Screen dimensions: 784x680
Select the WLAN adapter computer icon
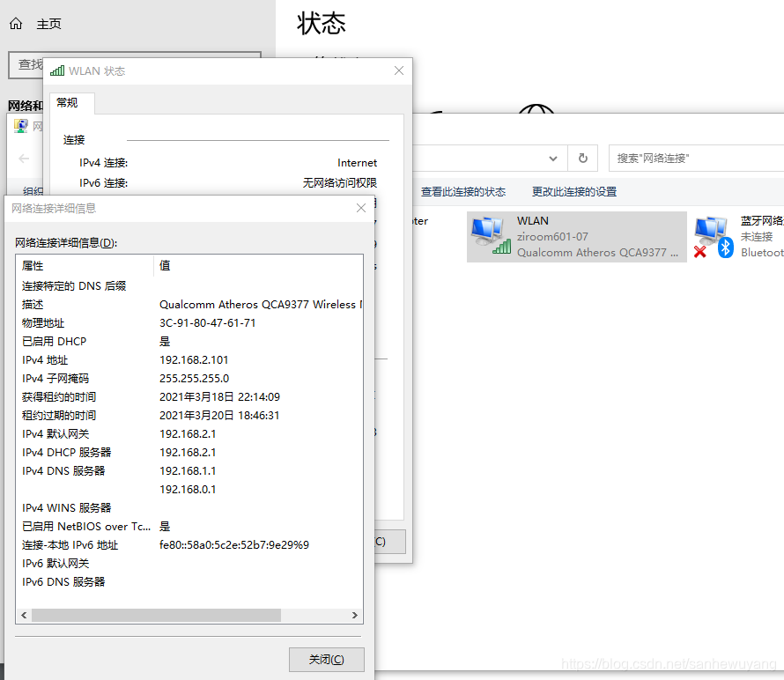click(x=491, y=236)
